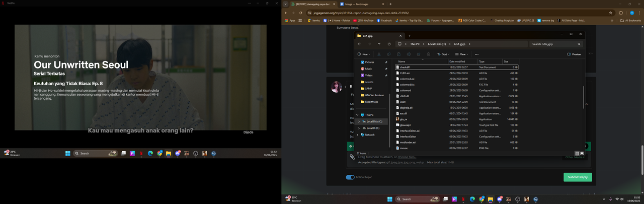Viewport: 644px width, 204px height.
Task: Select the CLEO.asi file
Action: (x=457, y=73)
